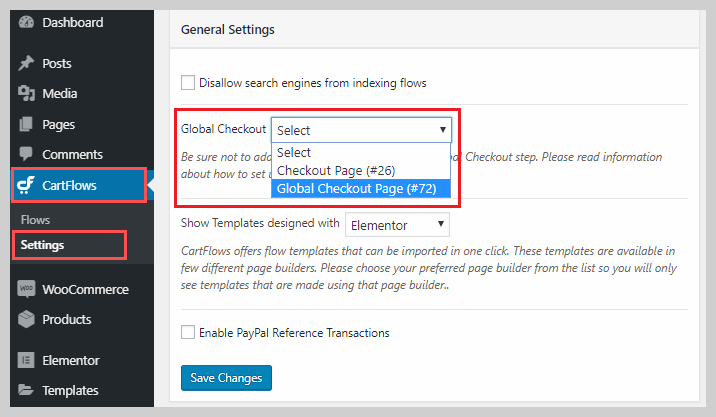Click the Global Checkout label

click(x=223, y=129)
